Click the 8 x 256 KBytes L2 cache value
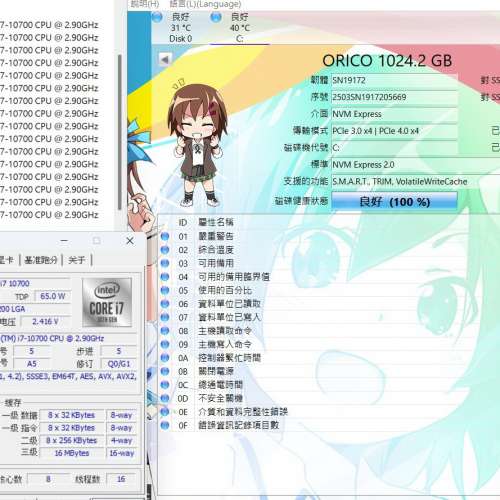Screen dimensions: 500x500 tap(72, 440)
